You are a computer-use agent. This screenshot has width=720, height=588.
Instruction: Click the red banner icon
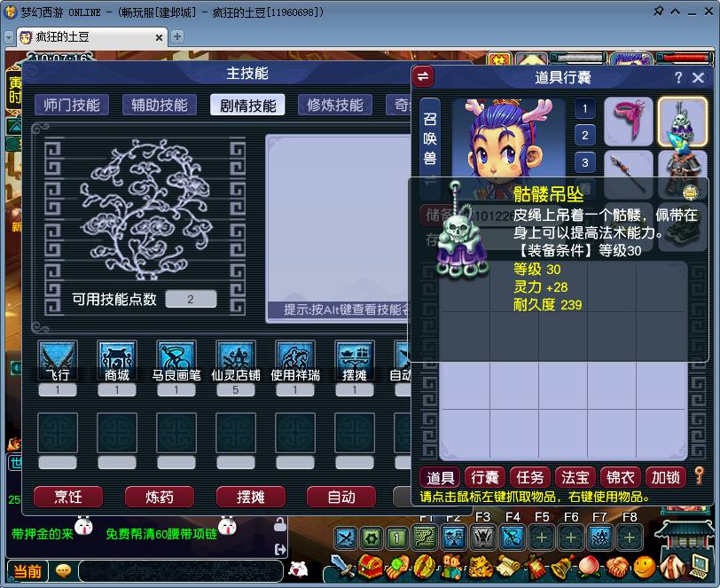[535, 567]
